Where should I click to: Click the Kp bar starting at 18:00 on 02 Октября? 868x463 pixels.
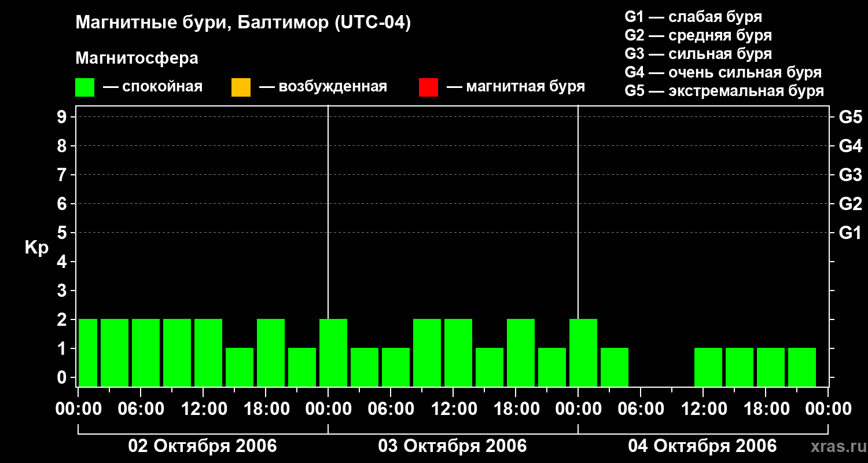pos(271,352)
